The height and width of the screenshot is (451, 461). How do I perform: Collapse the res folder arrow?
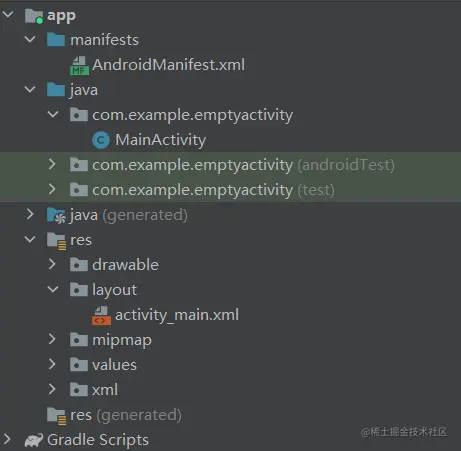pos(30,239)
